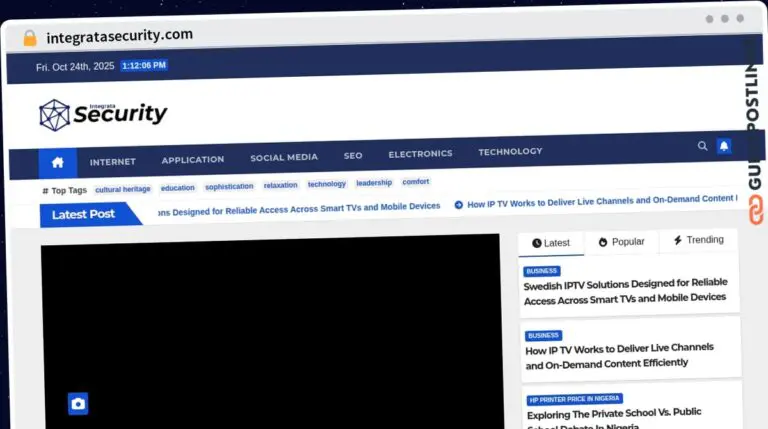
Task: Click the # Top Tags label
Action: click(64, 191)
